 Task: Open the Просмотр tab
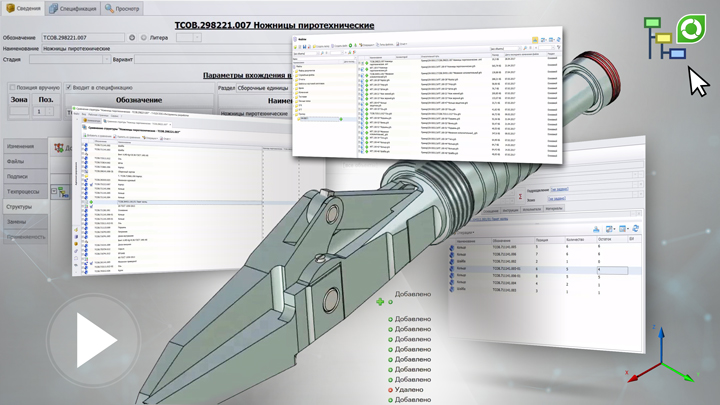tap(122, 8)
